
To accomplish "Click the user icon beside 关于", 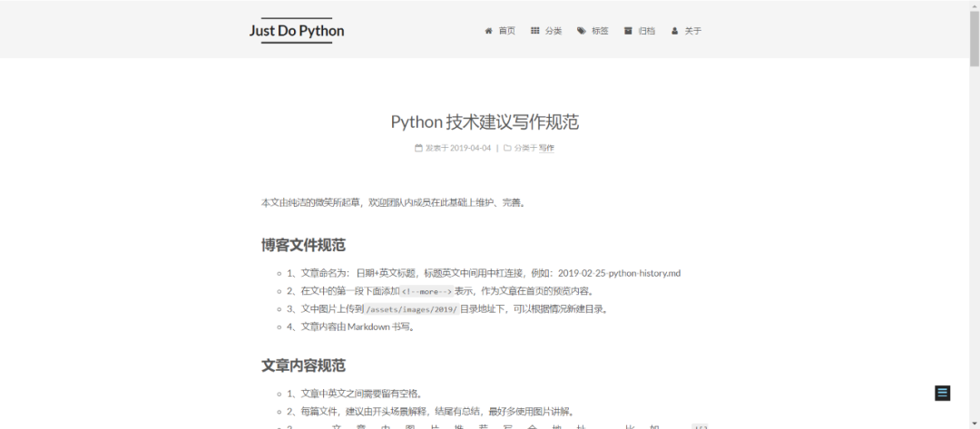I will [x=674, y=31].
